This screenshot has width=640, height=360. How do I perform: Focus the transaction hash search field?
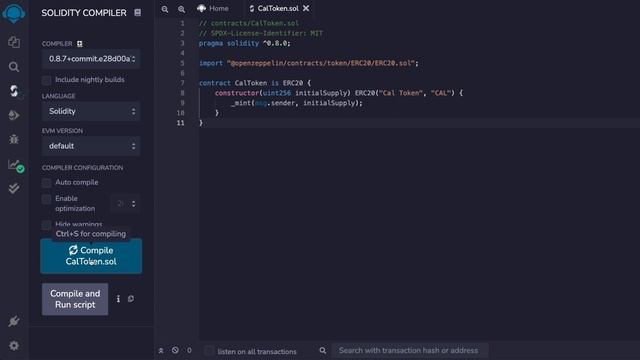point(410,350)
